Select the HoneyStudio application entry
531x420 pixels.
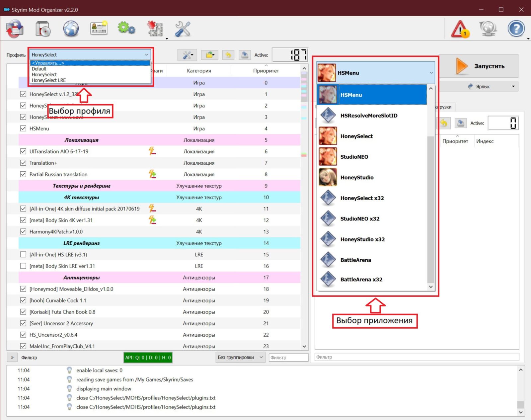[x=372, y=178]
